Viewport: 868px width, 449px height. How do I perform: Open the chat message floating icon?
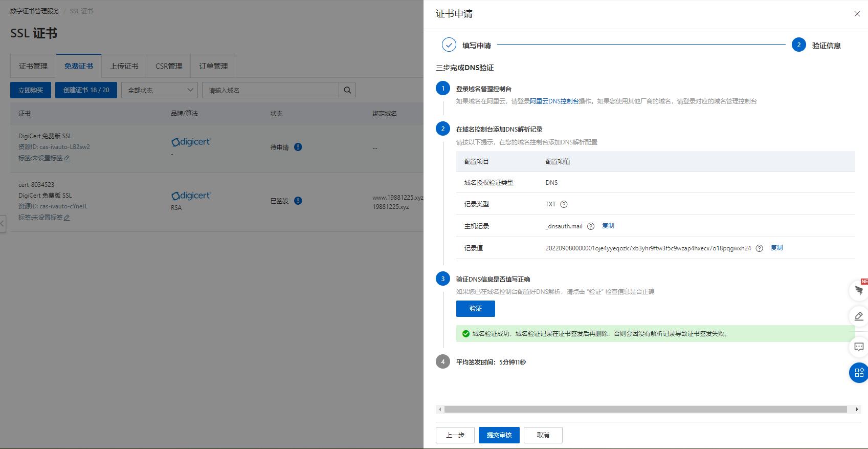click(x=859, y=347)
